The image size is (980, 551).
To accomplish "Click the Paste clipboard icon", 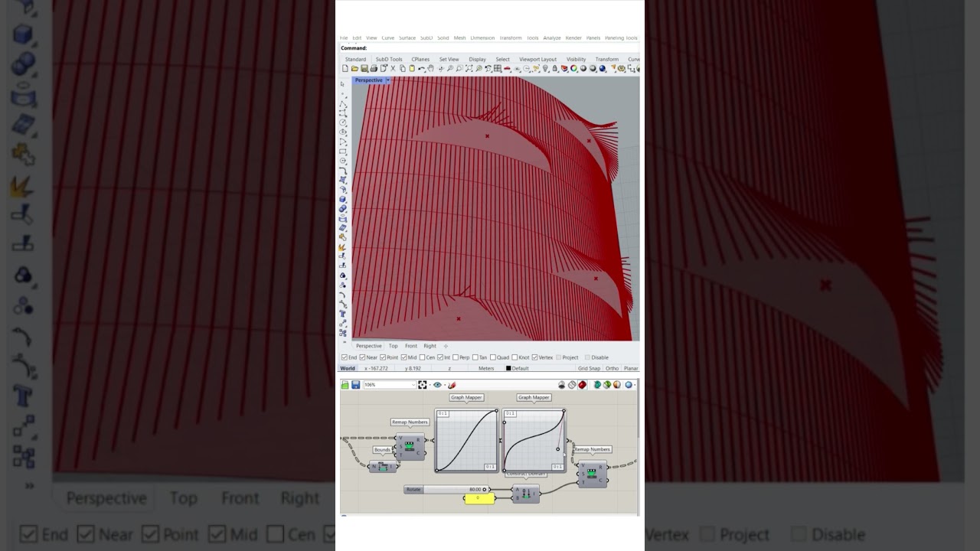I will click(x=412, y=69).
